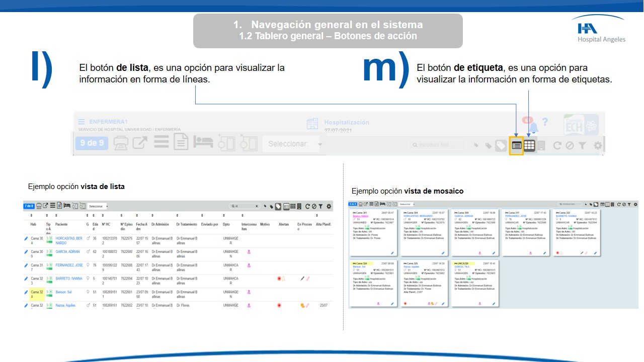Click the print icon in large toolbar
Screen dimensions: 644x362
pyautogui.click(x=121, y=143)
